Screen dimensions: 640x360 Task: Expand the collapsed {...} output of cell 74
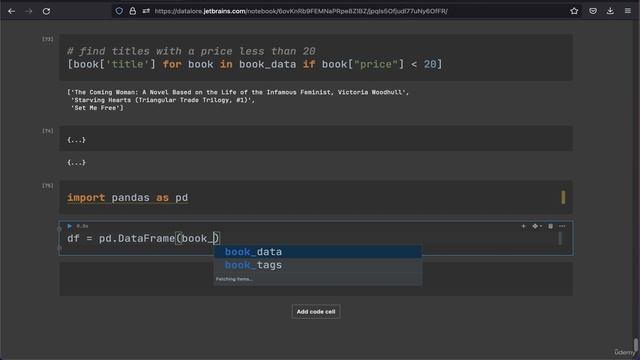point(76,162)
